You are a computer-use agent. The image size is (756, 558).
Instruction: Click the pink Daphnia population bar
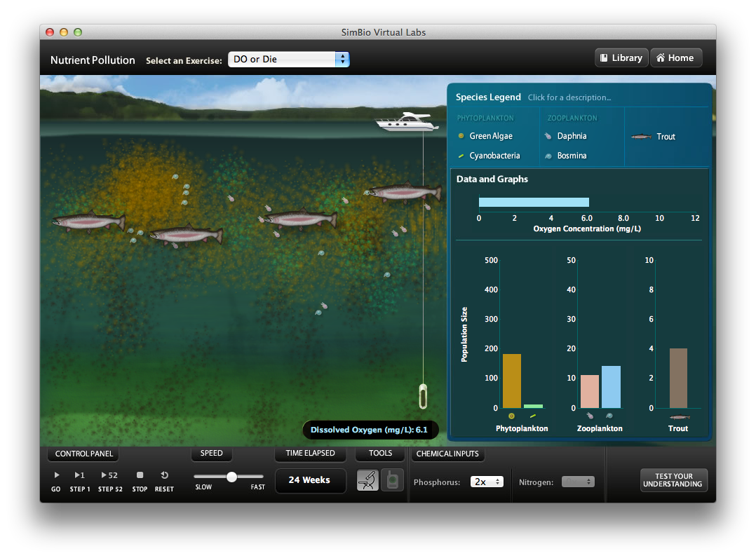[x=590, y=391]
